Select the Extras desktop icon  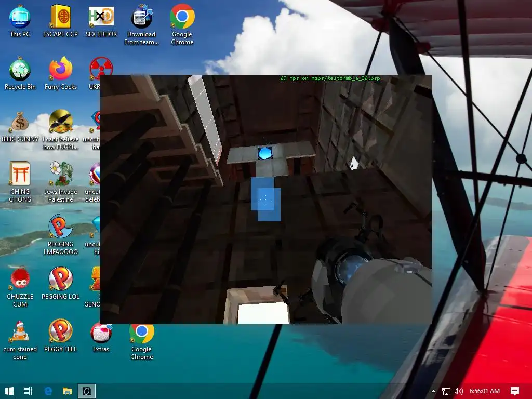click(101, 338)
